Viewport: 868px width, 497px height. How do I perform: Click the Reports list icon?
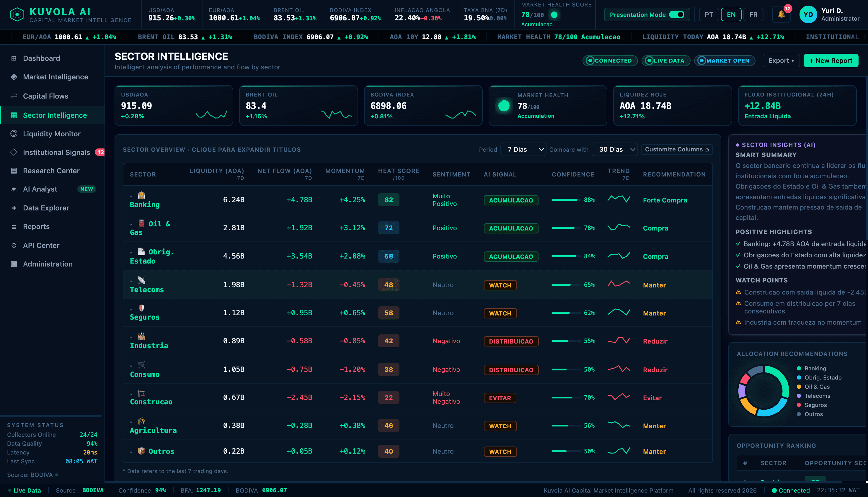(x=14, y=227)
